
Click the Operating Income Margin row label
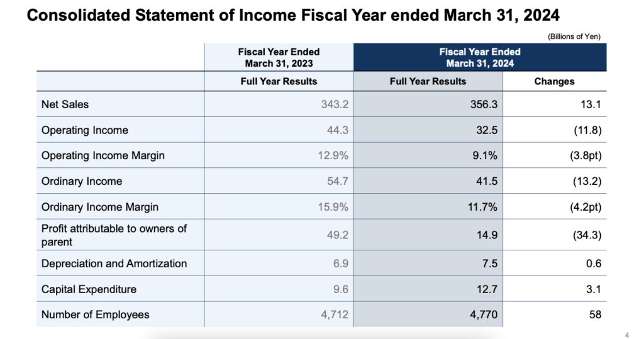pyautogui.click(x=103, y=155)
